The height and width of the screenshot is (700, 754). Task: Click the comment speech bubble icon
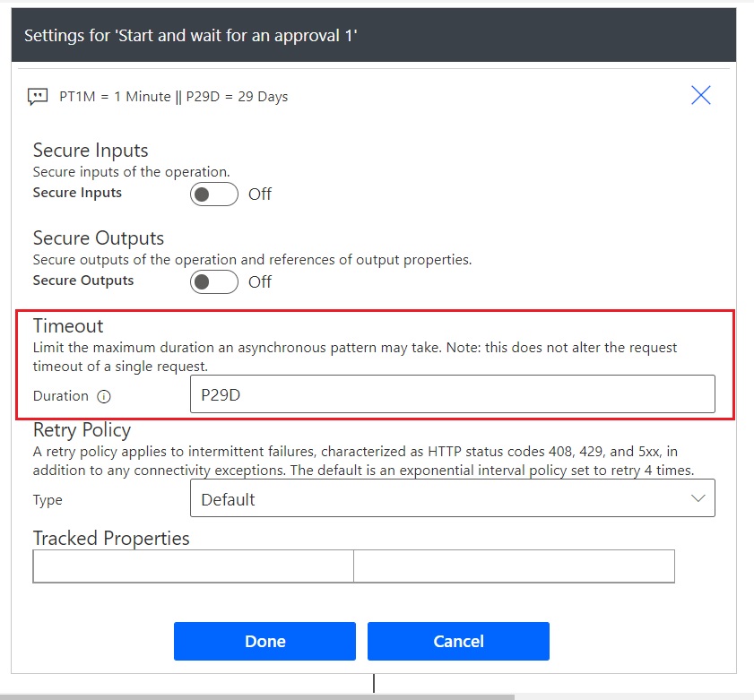(38, 97)
